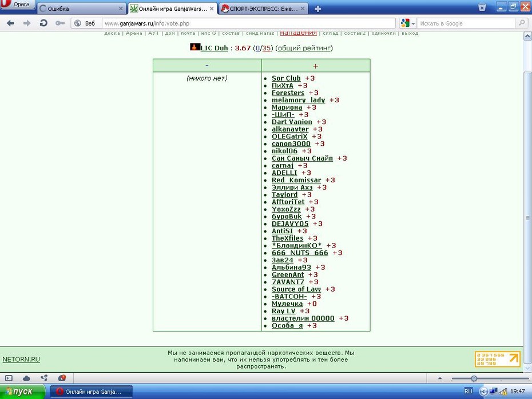The height and width of the screenshot is (399, 532).
Task: Open the password wand key icon
Action: 60,23
